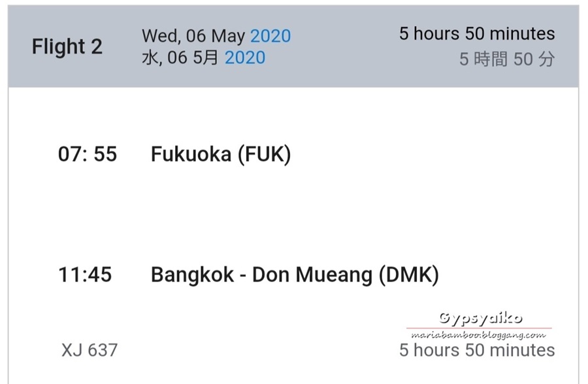The height and width of the screenshot is (384, 588).
Task: Select the Japanese date 水, 06 5月
Action: click(180, 57)
